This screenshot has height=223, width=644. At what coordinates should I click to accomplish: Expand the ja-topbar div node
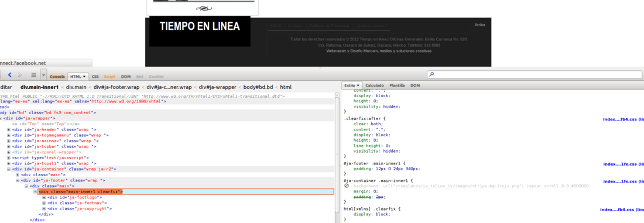(9, 146)
